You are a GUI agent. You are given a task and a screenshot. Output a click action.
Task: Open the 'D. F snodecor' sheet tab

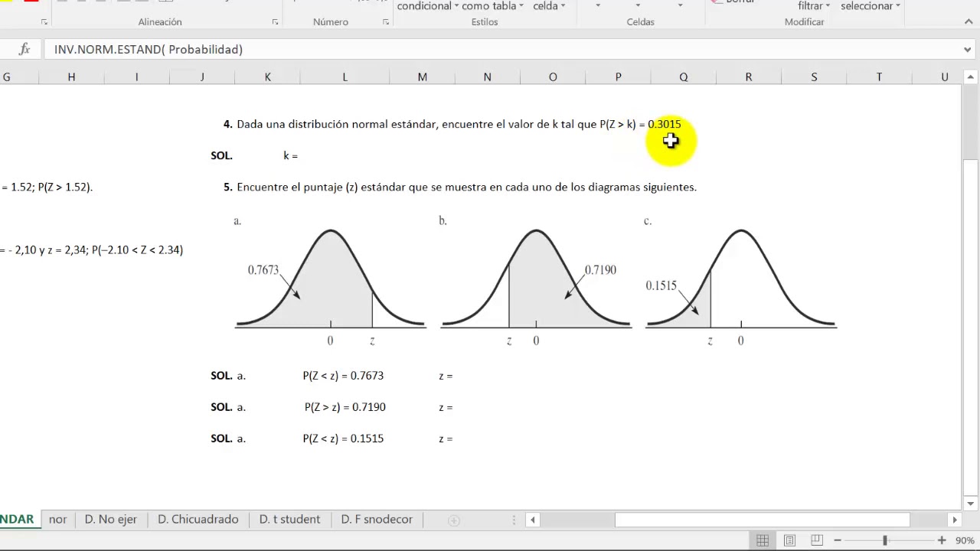[377, 519]
